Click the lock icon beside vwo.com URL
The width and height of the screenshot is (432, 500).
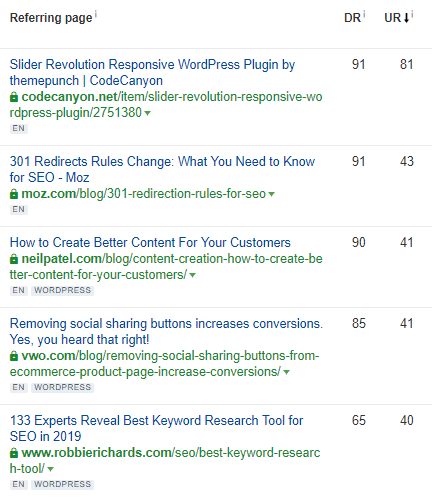tap(14, 356)
